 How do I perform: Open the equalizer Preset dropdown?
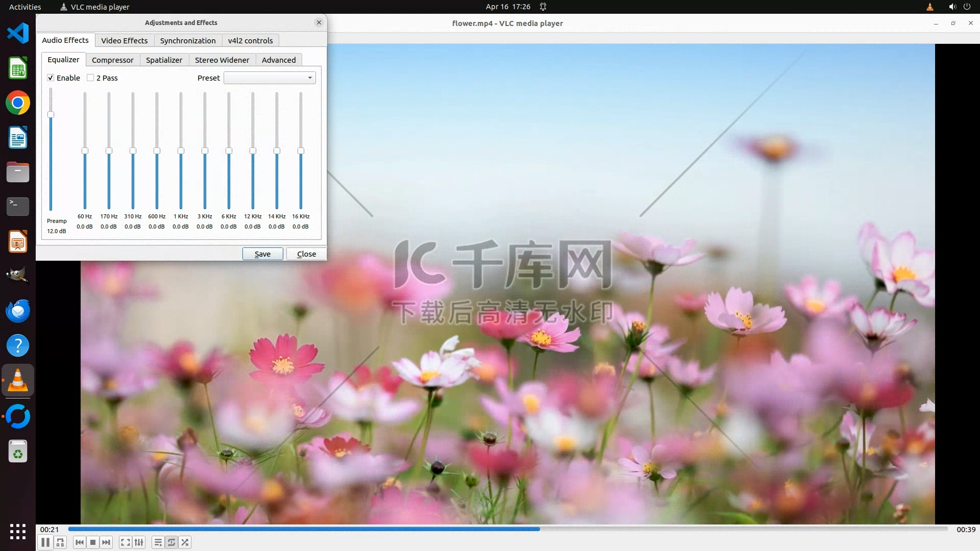click(269, 78)
